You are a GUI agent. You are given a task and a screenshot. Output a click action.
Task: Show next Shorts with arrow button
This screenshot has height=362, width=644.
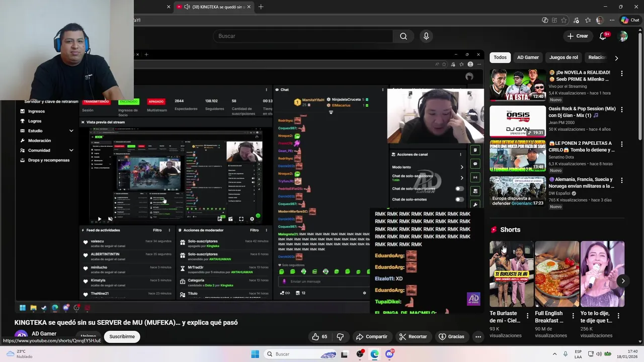point(623,281)
